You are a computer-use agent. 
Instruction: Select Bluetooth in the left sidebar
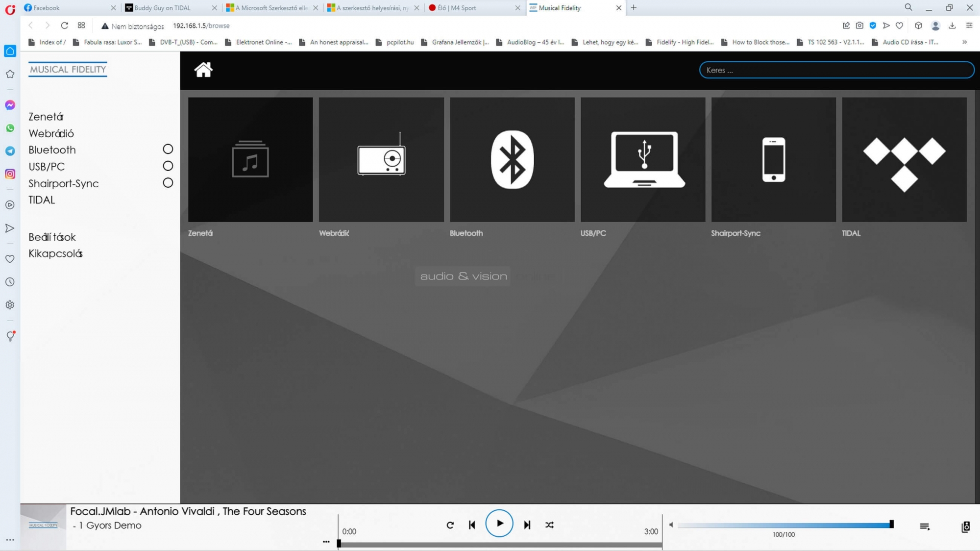click(52, 150)
